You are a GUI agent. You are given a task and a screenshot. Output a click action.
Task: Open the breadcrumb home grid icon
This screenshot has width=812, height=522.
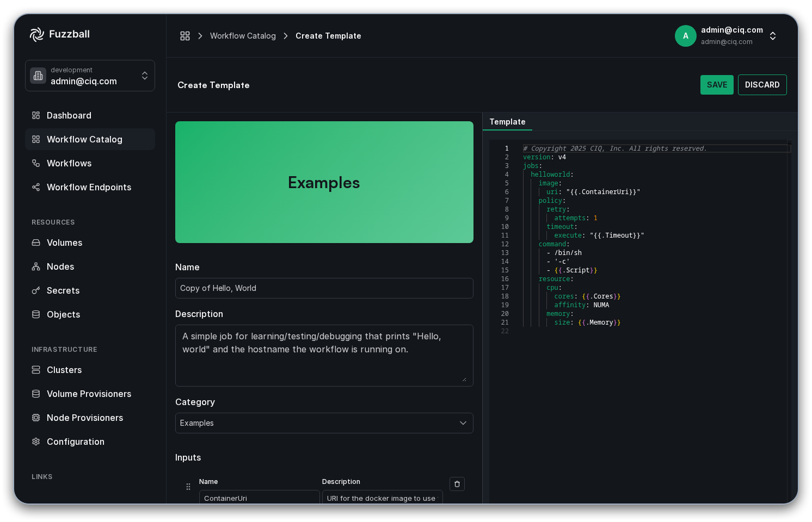pyautogui.click(x=185, y=36)
